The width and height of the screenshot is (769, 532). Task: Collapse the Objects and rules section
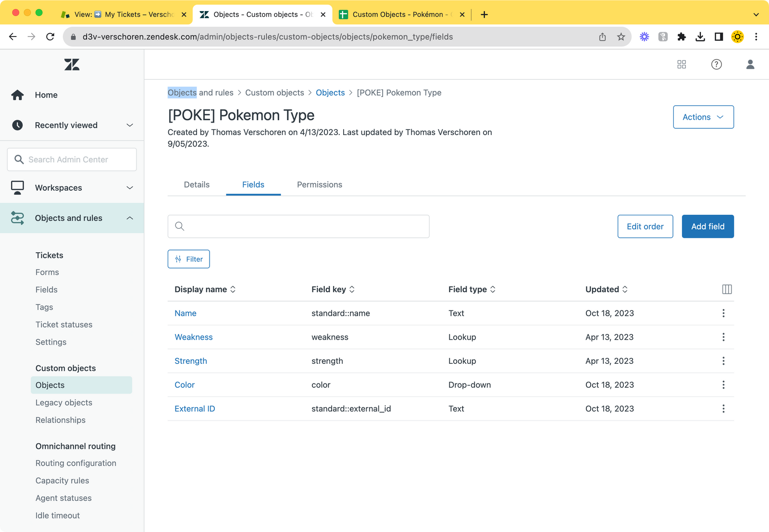(129, 218)
